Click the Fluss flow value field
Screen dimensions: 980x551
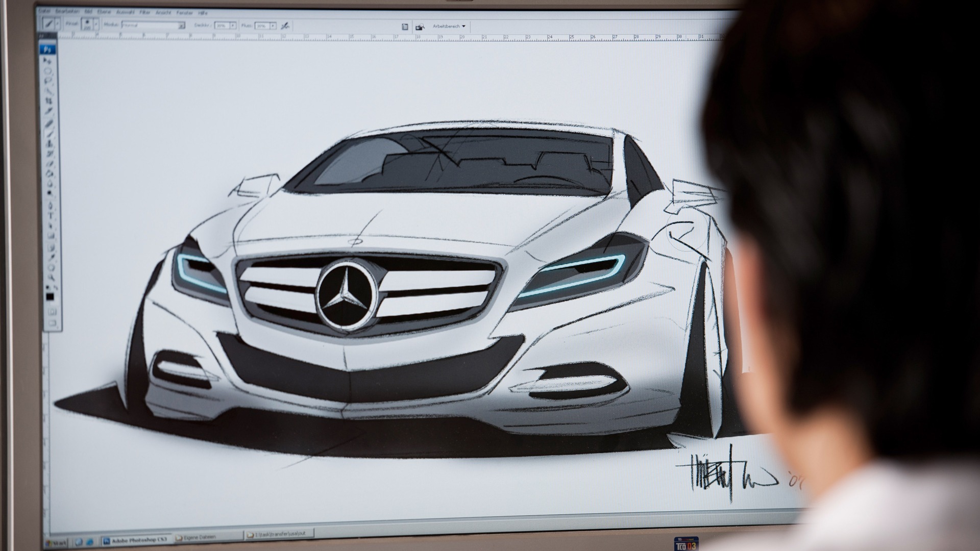click(x=261, y=26)
